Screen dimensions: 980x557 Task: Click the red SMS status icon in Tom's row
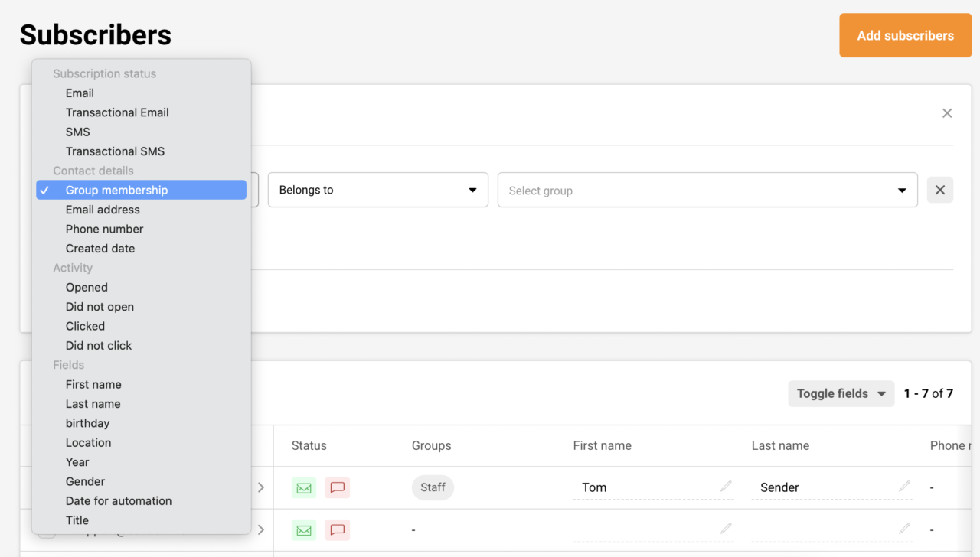tap(337, 487)
